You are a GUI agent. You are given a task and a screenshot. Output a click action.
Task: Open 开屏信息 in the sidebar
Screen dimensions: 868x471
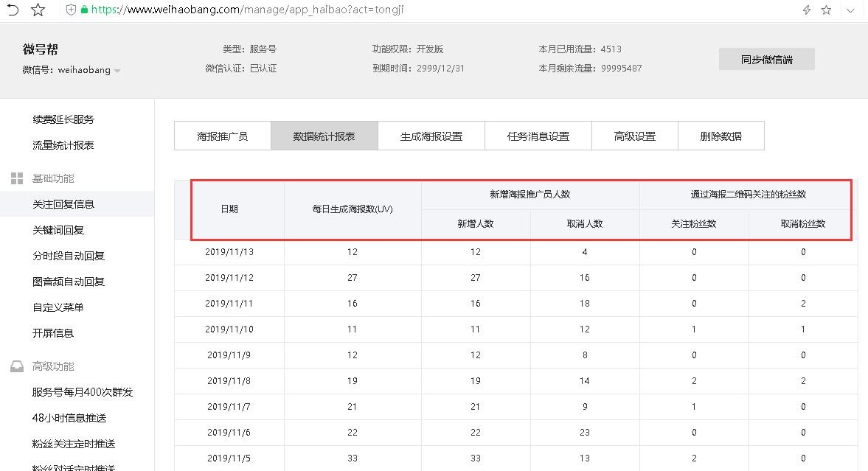(x=53, y=333)
